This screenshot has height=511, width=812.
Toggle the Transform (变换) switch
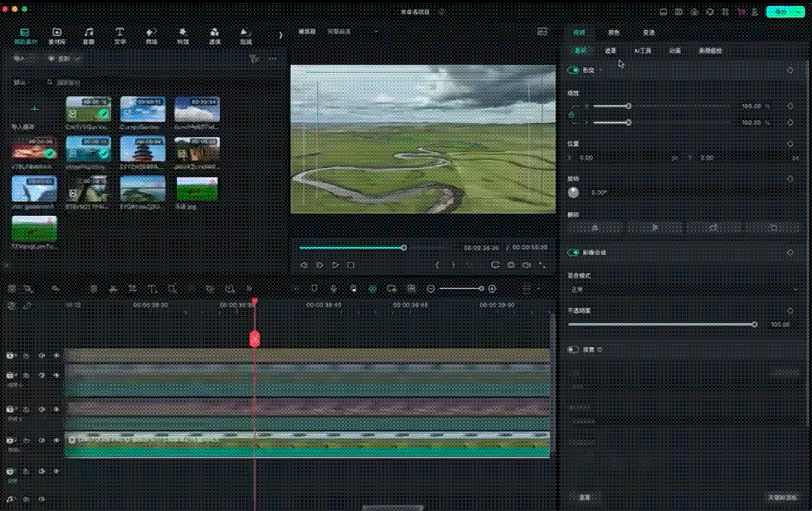tap(573, 71)
